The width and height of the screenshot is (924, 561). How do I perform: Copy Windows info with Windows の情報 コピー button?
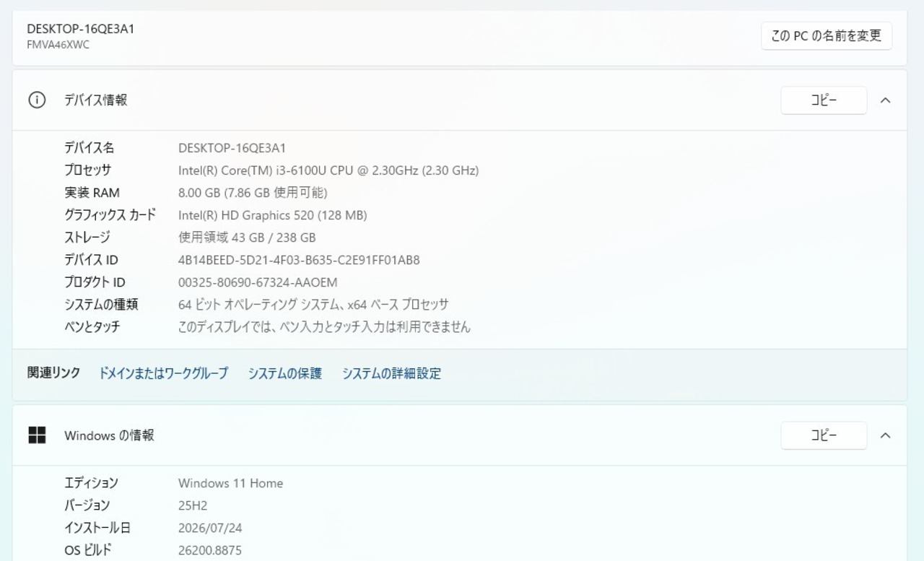point(824,435)
